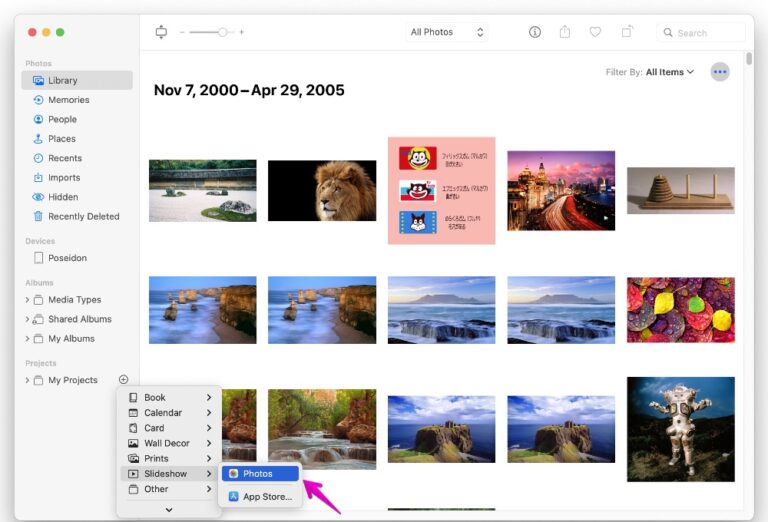Open the Hidden album
Screen dimensions: 768x522
[63, 197]
